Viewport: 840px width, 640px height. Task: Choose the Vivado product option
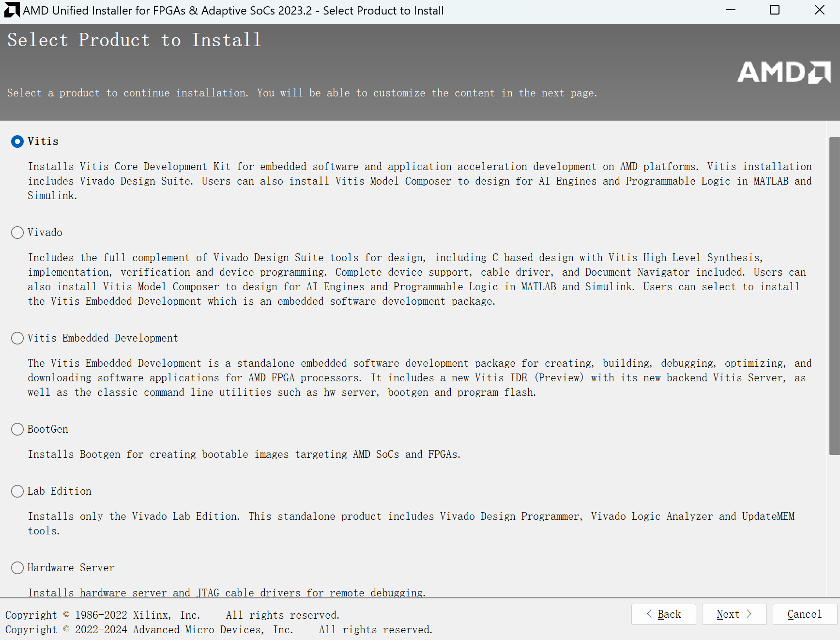[17, 233]
